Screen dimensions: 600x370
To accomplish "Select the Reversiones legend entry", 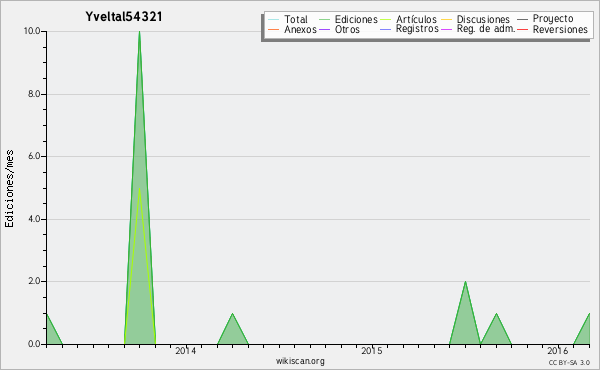I will click(552, 29).
